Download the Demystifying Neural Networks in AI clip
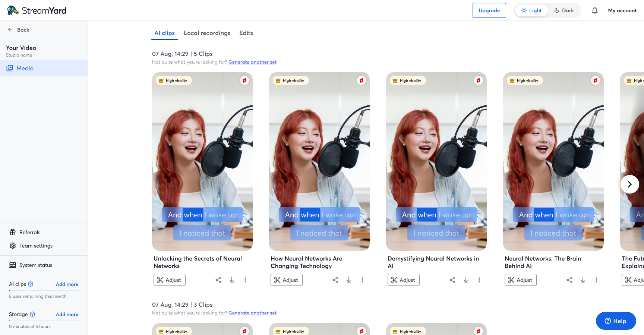This screenshot has width=644, height=335. [466, 280]
